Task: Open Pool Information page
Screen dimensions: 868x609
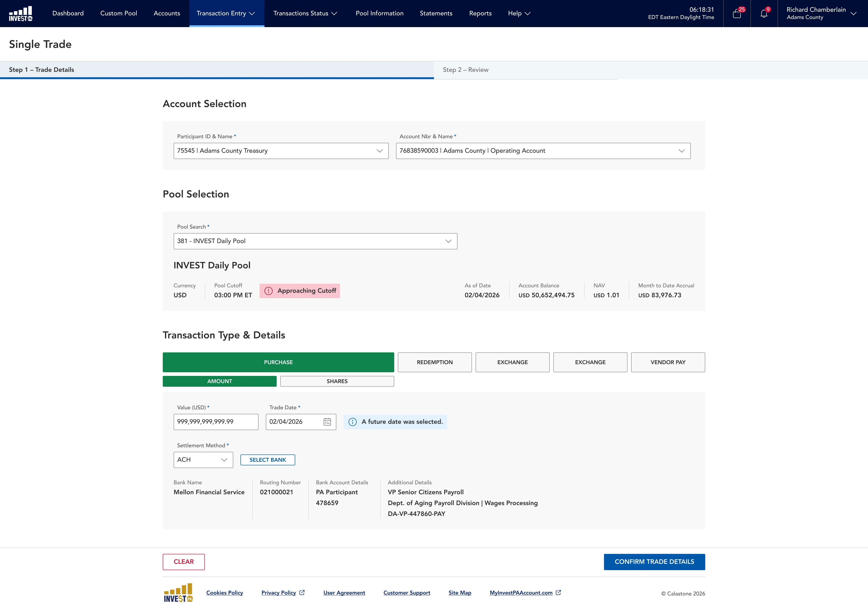Action: pyautogui.click(x=380, y=14)
